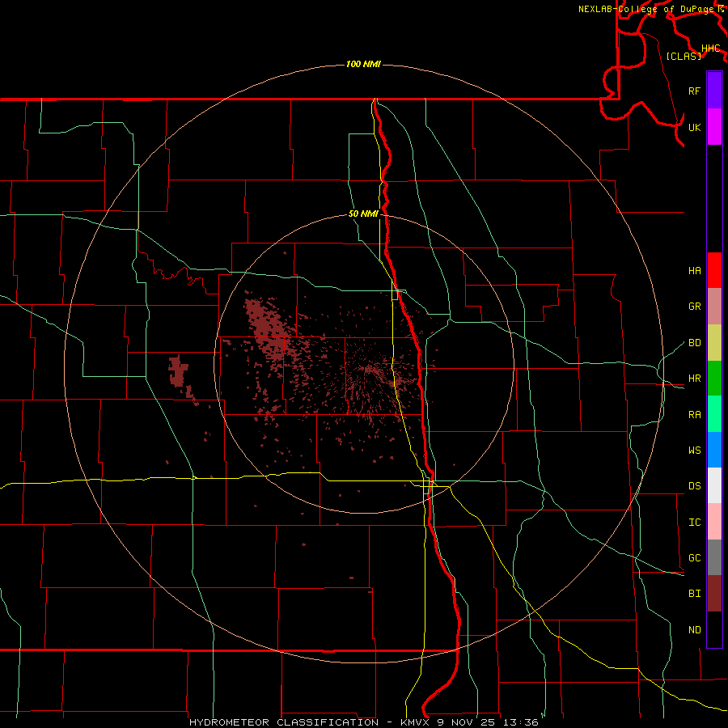Screen dimensions: 728x728
Task: Click the HR green legend swatch
Action: [x=714, y=378]
